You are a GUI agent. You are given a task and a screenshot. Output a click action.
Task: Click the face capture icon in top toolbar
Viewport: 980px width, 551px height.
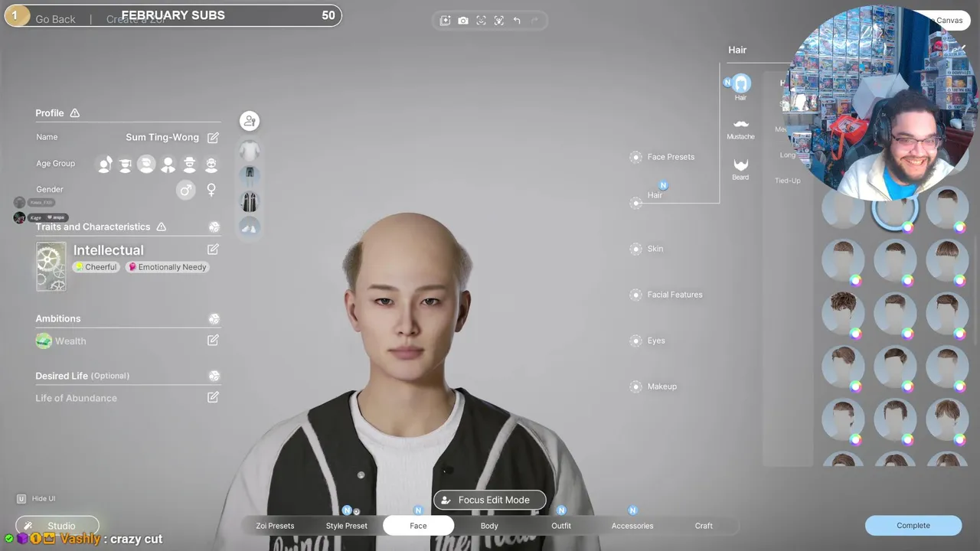(481, 21)
